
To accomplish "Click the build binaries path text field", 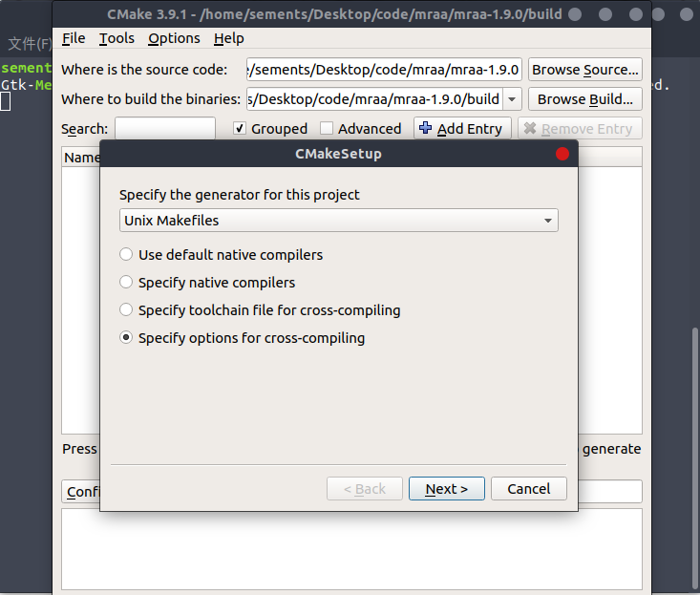I will pos(374,99).
